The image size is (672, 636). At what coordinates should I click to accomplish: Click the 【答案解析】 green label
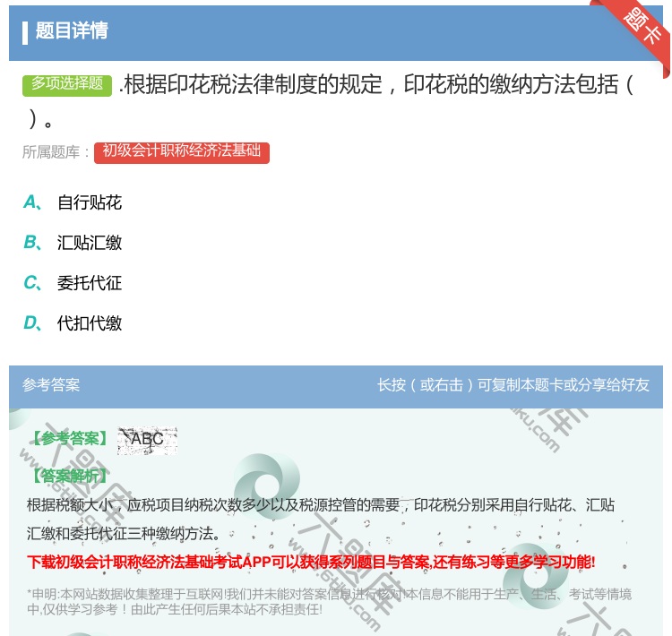point(69,476)
